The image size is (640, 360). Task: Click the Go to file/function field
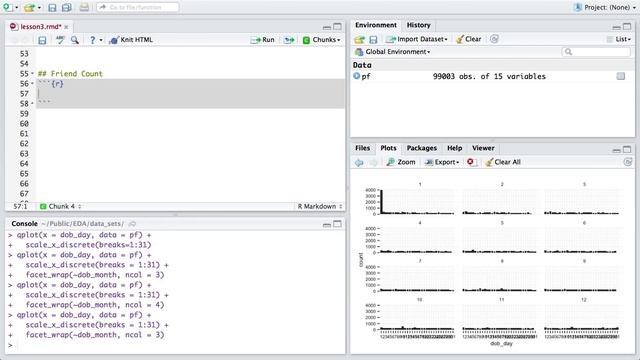point(138,7)
